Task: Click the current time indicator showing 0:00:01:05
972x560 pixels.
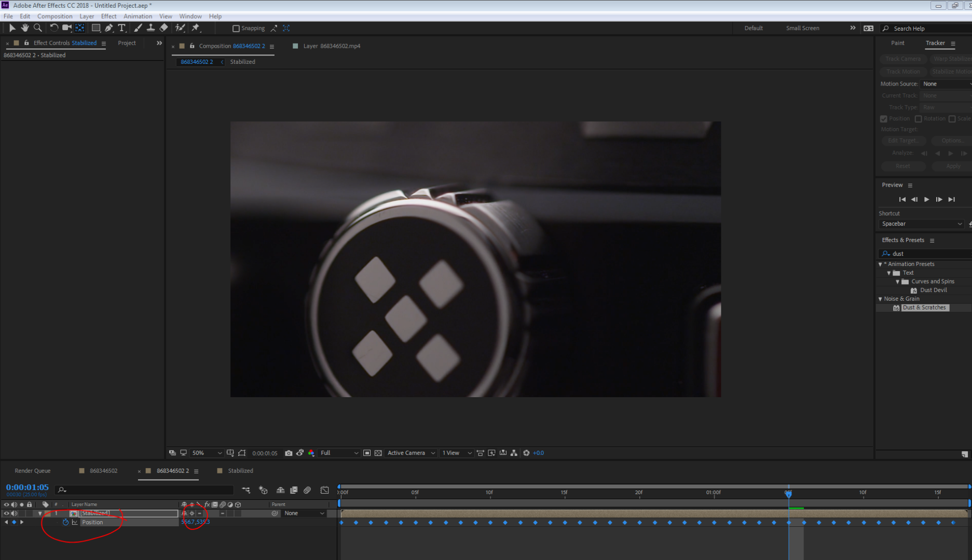Action: click(x=28, y=487)
